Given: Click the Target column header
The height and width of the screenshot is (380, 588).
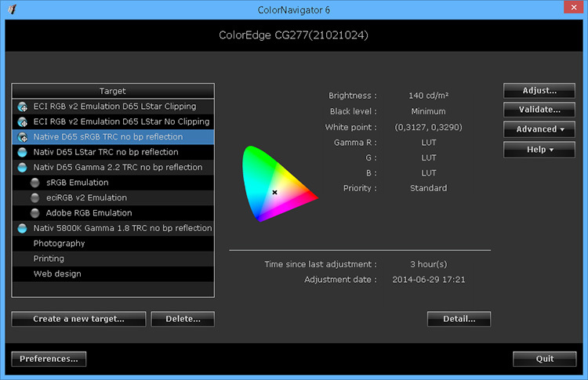Looking at the screenshot, I should (x=113, y=91).
